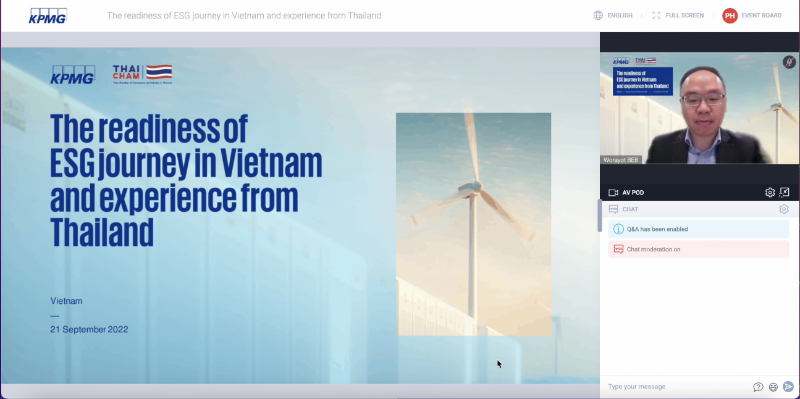This screenshot has height=399, width=800.
Task: Click the mute indicator on video
Action: pos(789,62)
